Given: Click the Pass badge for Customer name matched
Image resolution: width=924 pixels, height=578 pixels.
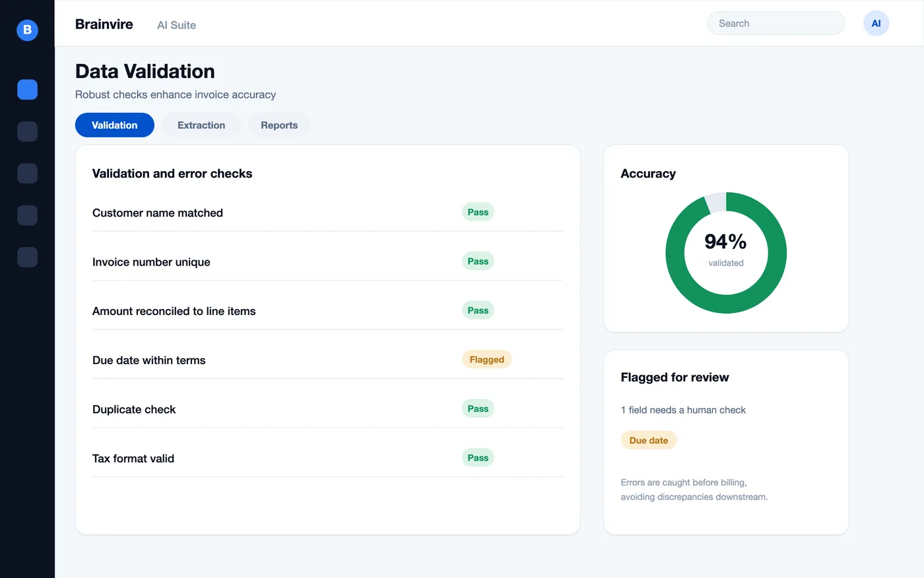Looking at the screenshot, I should (478, 212).
